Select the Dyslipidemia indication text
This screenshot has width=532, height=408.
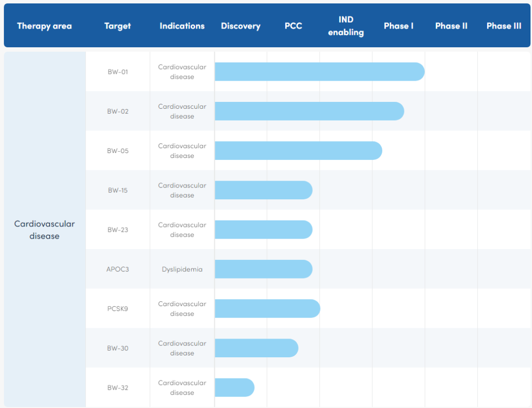click(x=182, y=269)
